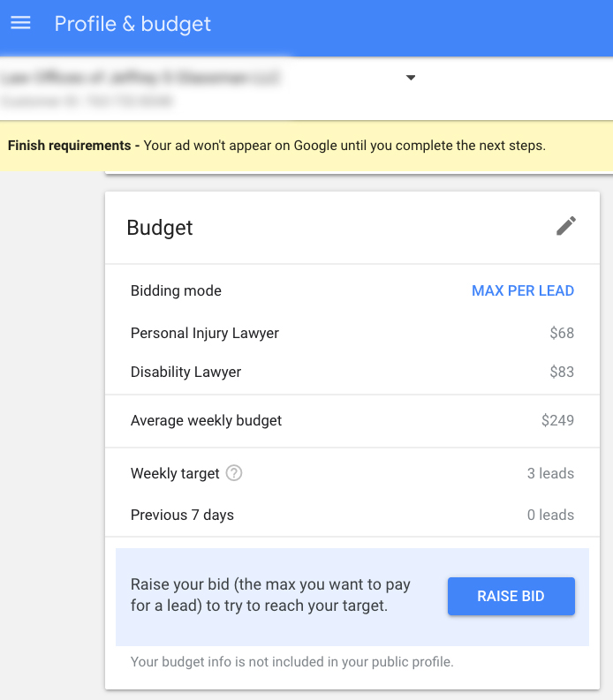
Task: Click the Bidding mode label
Action: (176, 290)
